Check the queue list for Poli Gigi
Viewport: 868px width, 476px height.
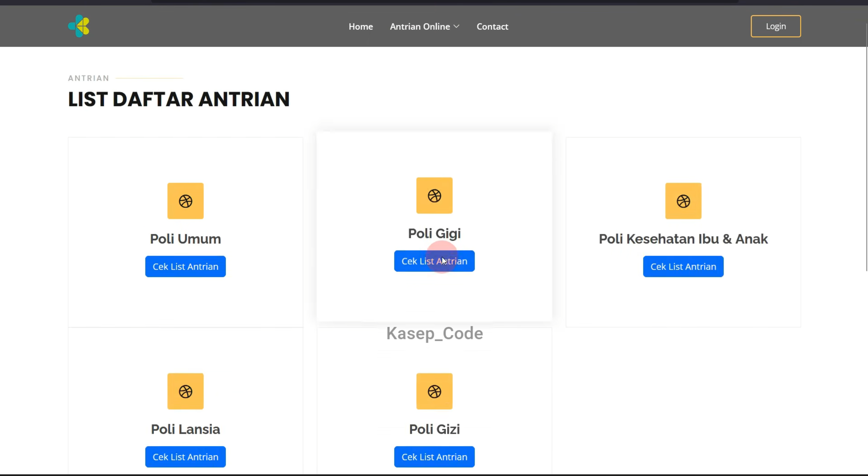click(x=434, y=261)
